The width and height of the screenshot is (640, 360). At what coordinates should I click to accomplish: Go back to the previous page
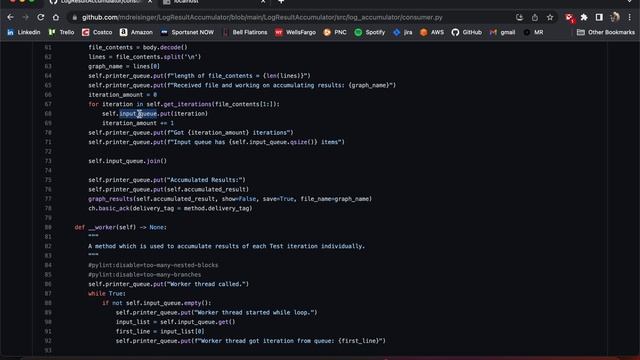click(x=10, y=17)
